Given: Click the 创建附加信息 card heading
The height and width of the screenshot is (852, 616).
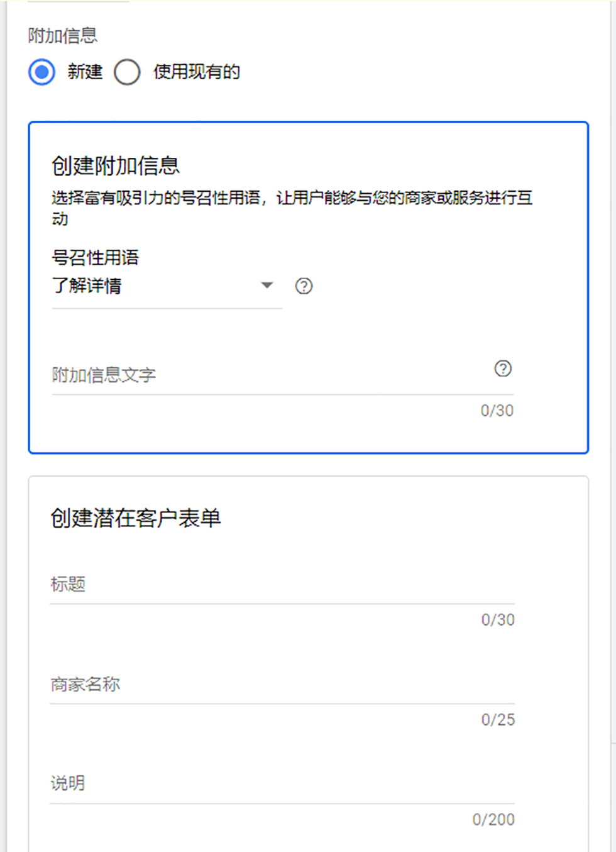Looking at the screenshot, I should tap(116, 166).
